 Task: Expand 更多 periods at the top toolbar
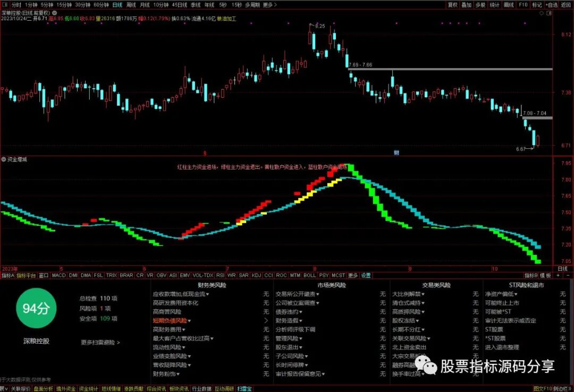point(270,5)
